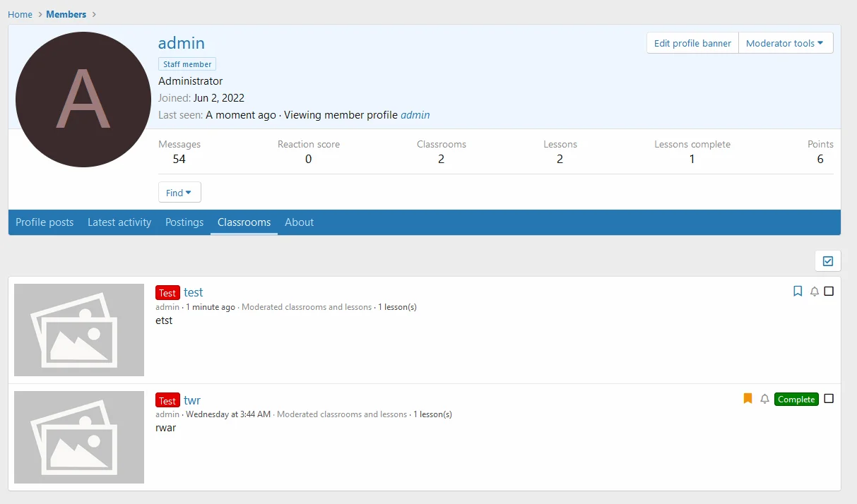The width and height of the screenshot is (857, 504).
Task: Click the select-all checkmark icon above list
Action: pos(827,261)
